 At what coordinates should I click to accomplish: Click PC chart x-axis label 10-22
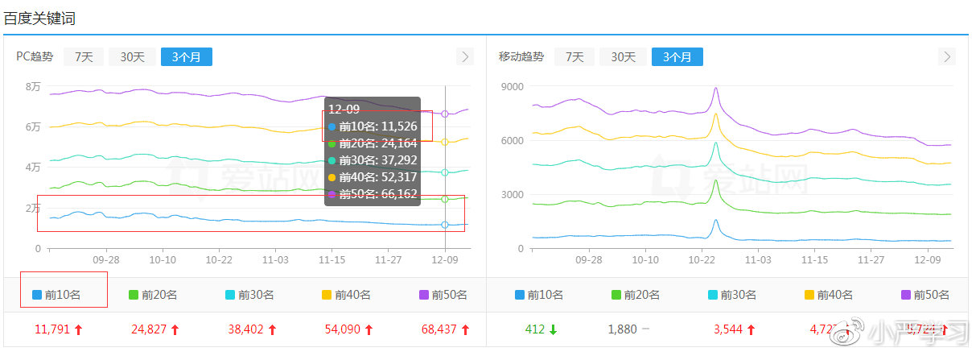(219, 261)
